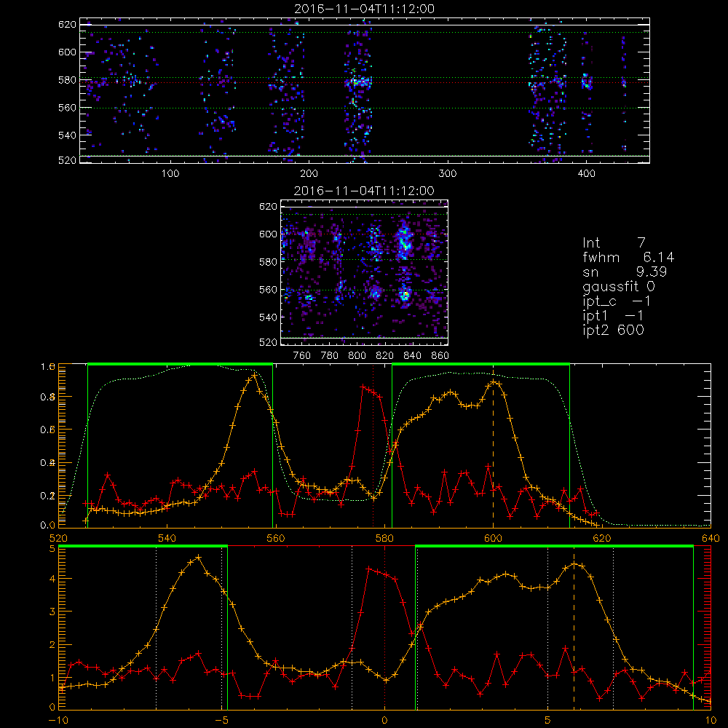Click the -10 label on the bottom plot axis
The height and width of the screenshot is (728, 728).
pyautogui.click(x=58, y=721)
